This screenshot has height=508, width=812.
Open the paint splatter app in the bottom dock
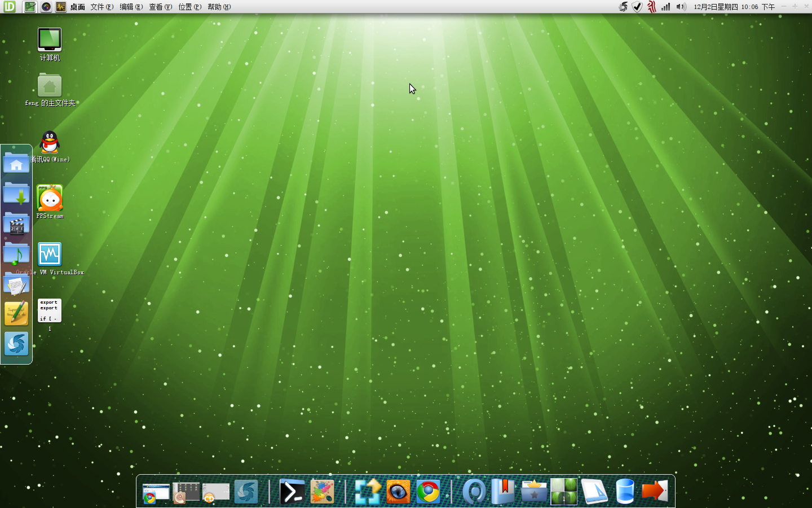click(x=323, y=492)
